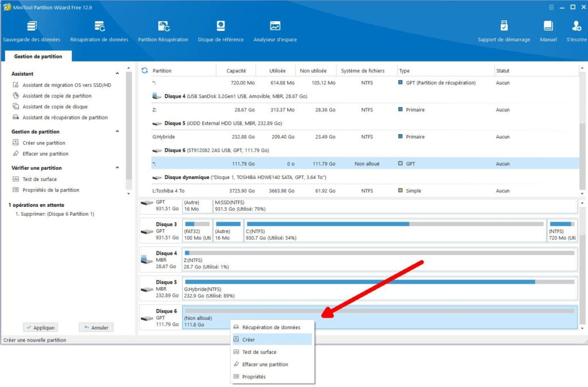Select the Disque 5 iODD header row
Screen dimensions: 588x387
(365, 123)
